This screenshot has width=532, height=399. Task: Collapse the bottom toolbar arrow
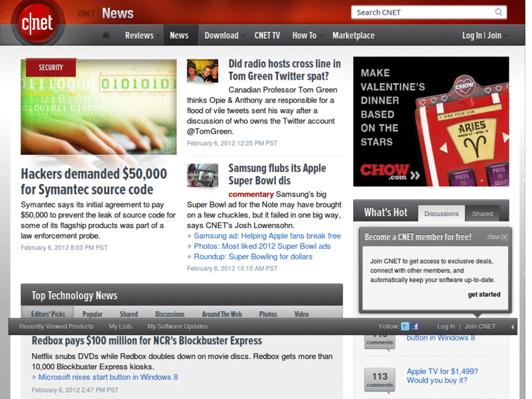click(x=512, y=327)
